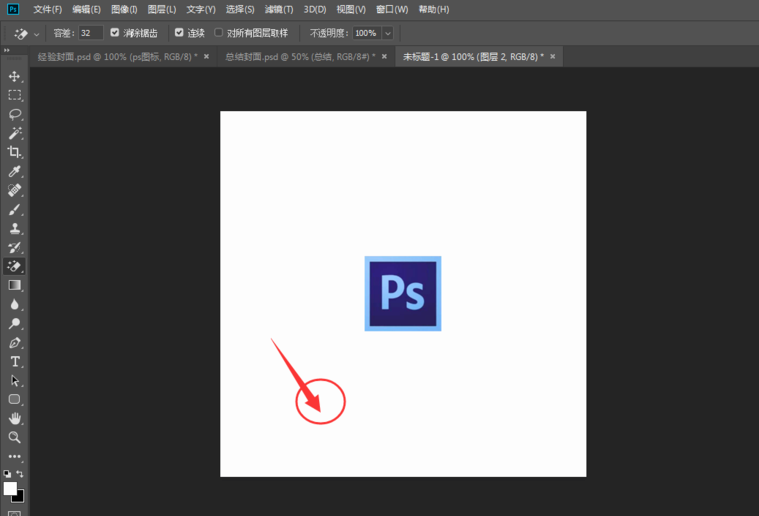Select the Gradient tool
The image size is (759, 516).
tap(15, 285)
